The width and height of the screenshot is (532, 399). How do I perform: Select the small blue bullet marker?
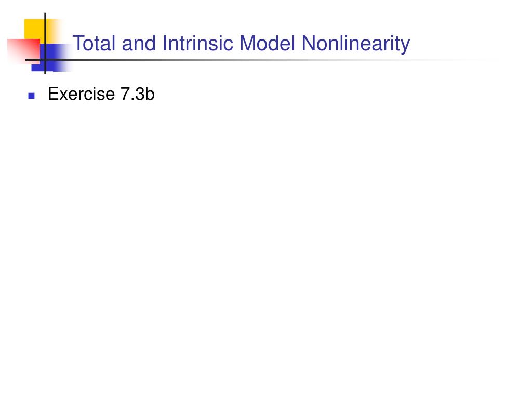(32, 96)
